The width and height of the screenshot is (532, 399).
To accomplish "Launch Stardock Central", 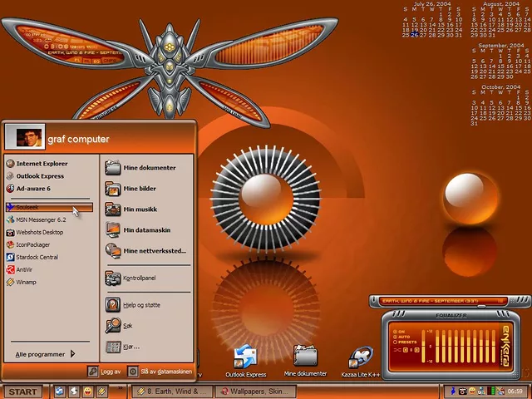I will click(x=32, y=257).
